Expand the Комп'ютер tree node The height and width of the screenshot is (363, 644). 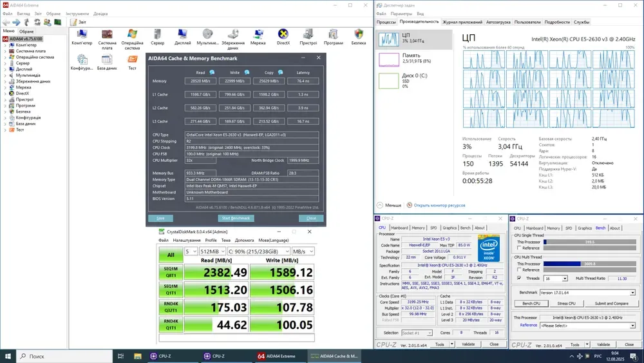pos(6,45)
